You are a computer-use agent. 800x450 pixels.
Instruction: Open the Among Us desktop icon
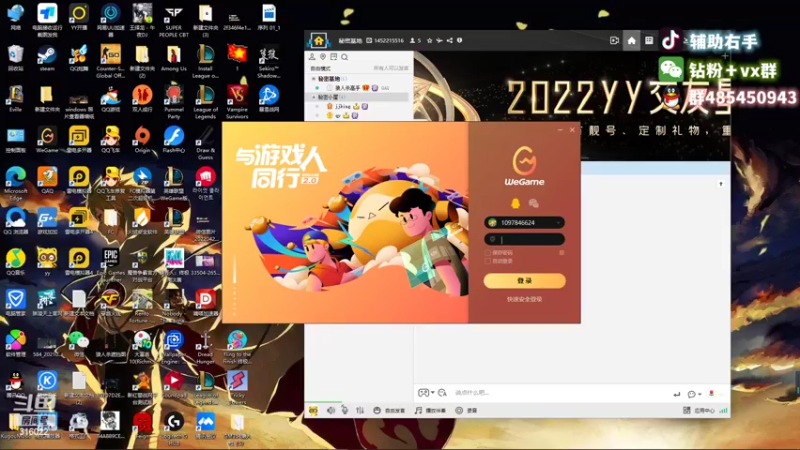(x=173, y=58)
